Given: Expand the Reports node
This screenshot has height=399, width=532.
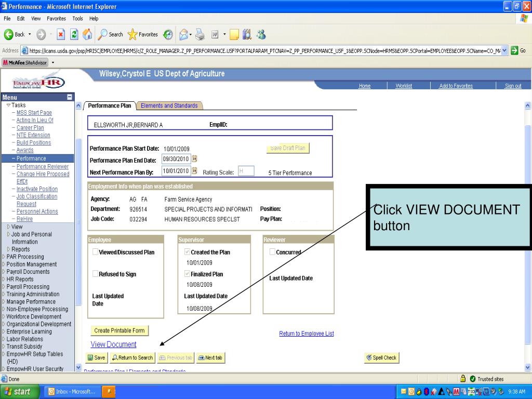Looking at the screenshot, I should click(x=8, y=249).
